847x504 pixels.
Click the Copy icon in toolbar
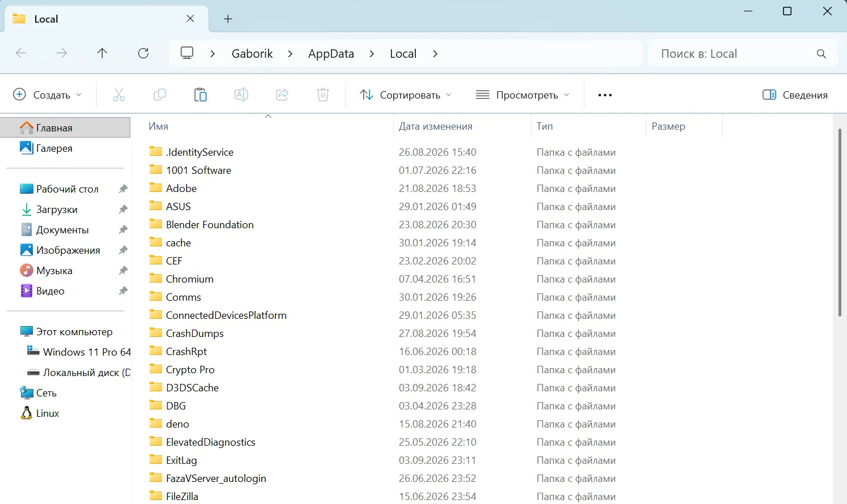(160, 95)
